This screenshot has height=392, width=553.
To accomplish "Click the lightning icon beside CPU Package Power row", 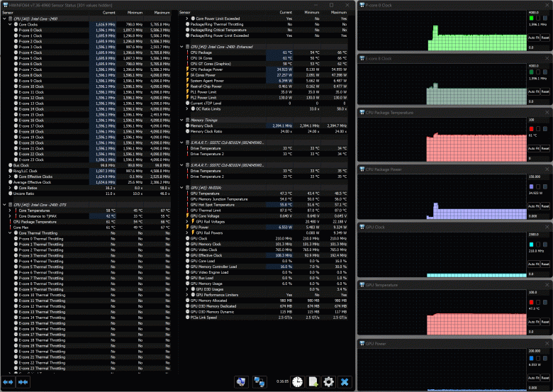I will [x=188, y=69].
